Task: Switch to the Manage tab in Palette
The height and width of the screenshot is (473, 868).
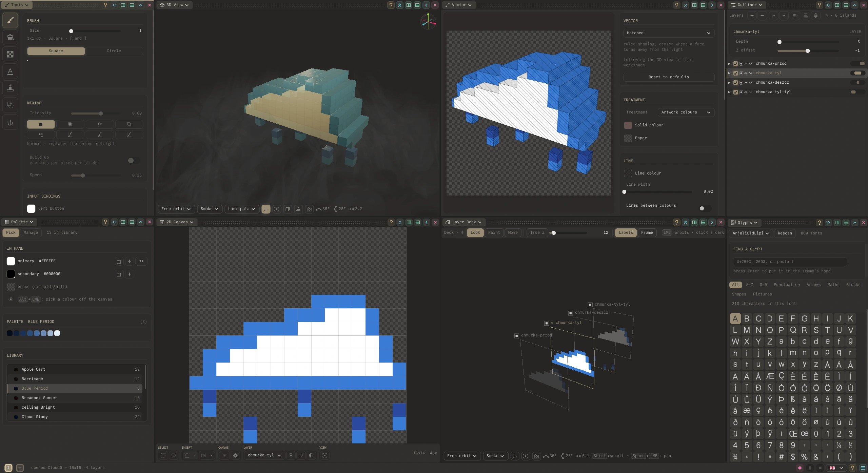Action: click(x=31, y=232)
